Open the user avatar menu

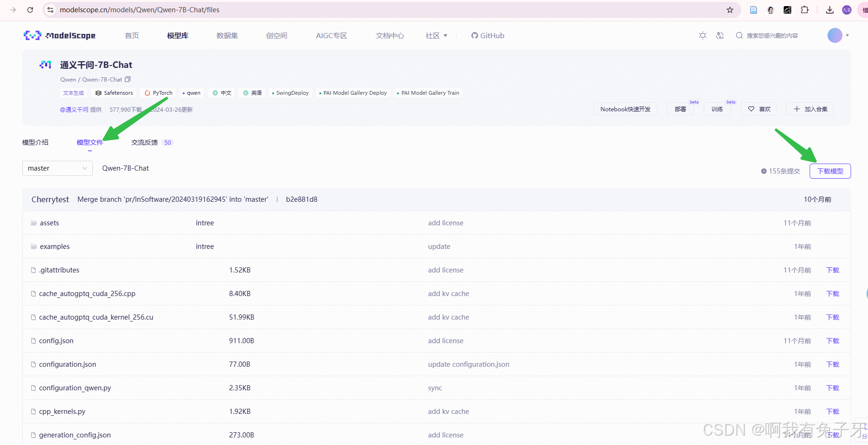pos(835,35)
